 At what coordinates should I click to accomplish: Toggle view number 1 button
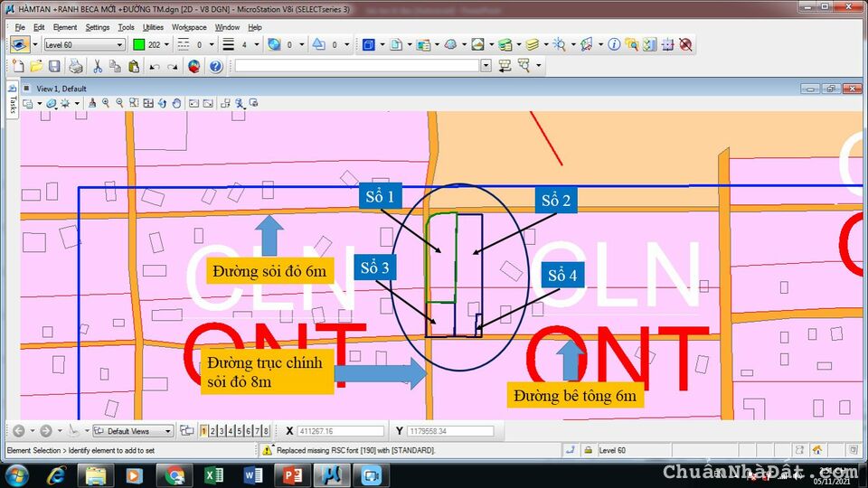coord(204,431)
